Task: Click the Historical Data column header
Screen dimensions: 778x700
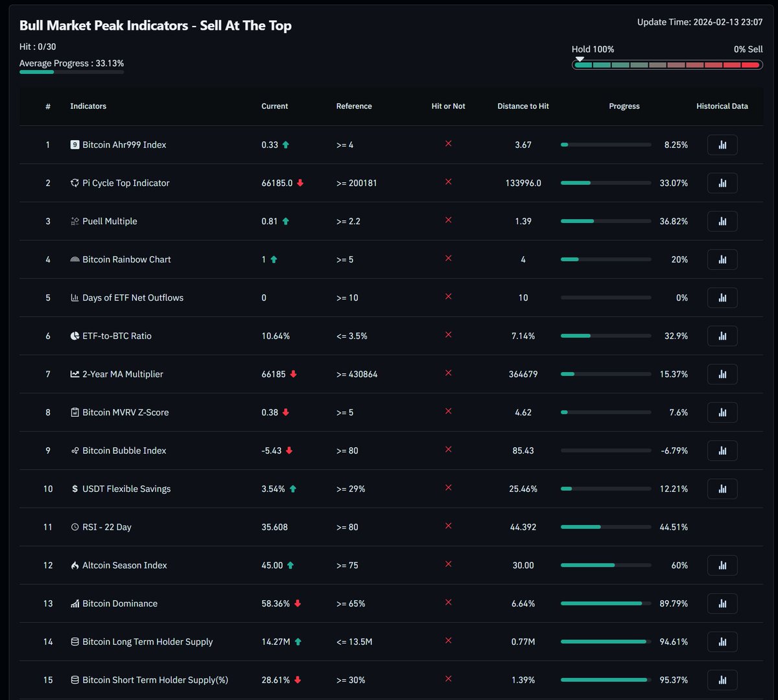Action: click(722, 106)
